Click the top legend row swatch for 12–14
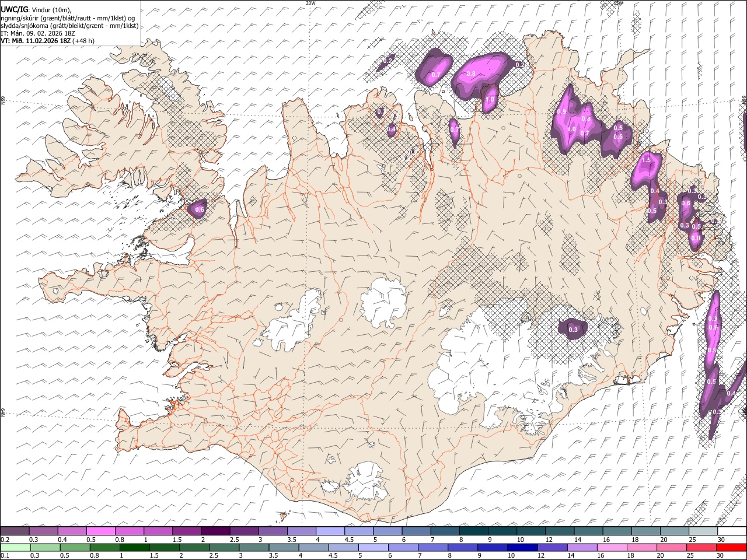This screenshot has height=560, width=747. tap(560, 531)
